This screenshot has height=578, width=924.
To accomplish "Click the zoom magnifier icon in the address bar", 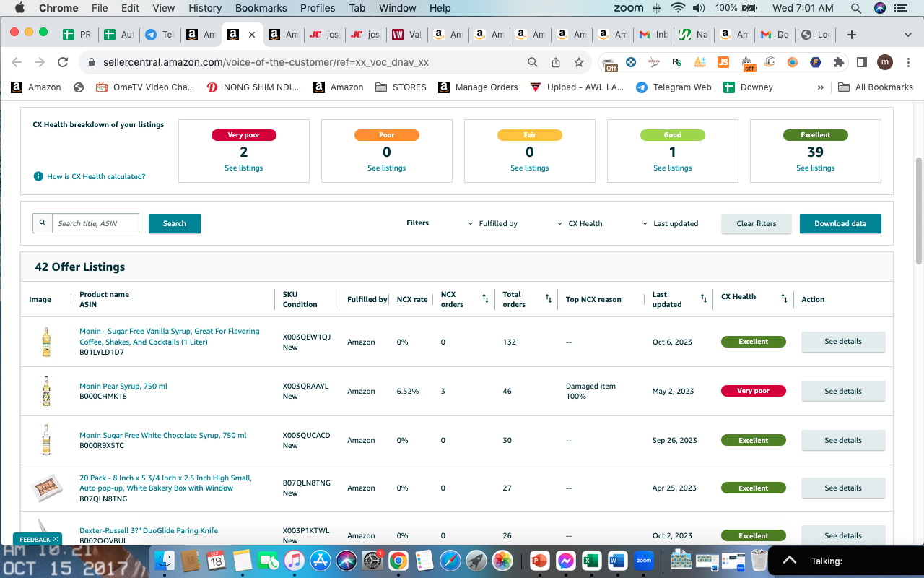I will pos(533,62).
